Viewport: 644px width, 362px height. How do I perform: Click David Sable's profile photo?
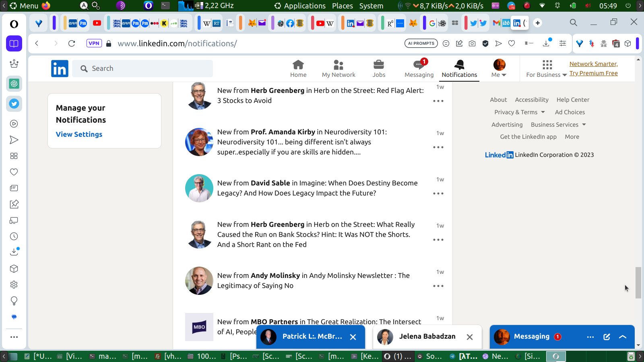[199, 188]
